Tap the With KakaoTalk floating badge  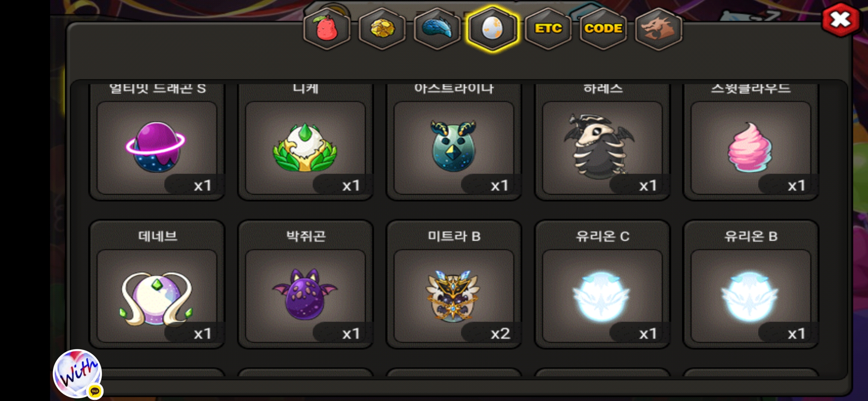click(78, 374)
